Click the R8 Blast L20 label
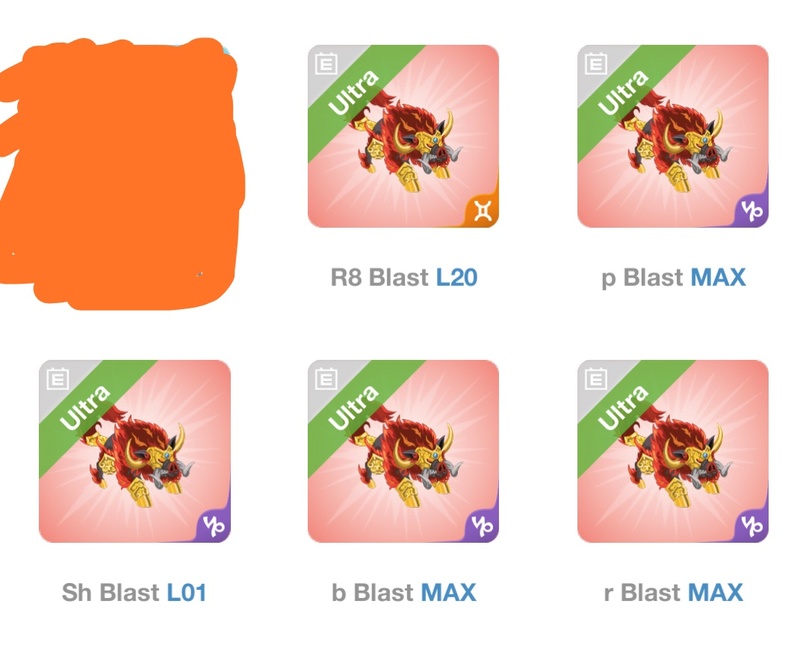The image size is (800, 663). coord(404,278)
